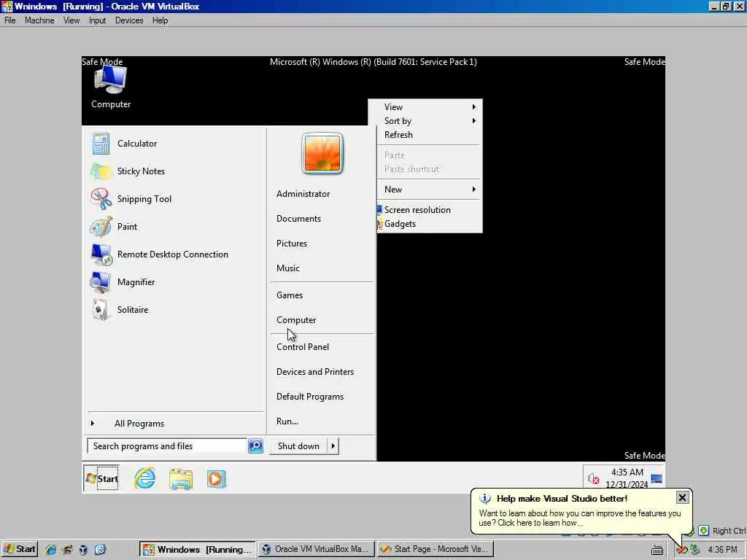Open the VirtualBox Input menu

coord(97,20)
